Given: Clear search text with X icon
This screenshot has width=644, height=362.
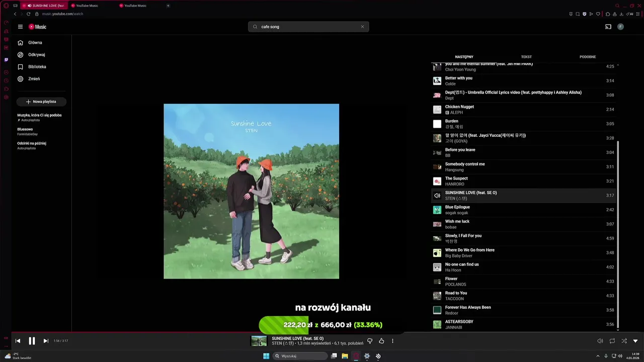Looking at the screenshot, I should 362,27.
